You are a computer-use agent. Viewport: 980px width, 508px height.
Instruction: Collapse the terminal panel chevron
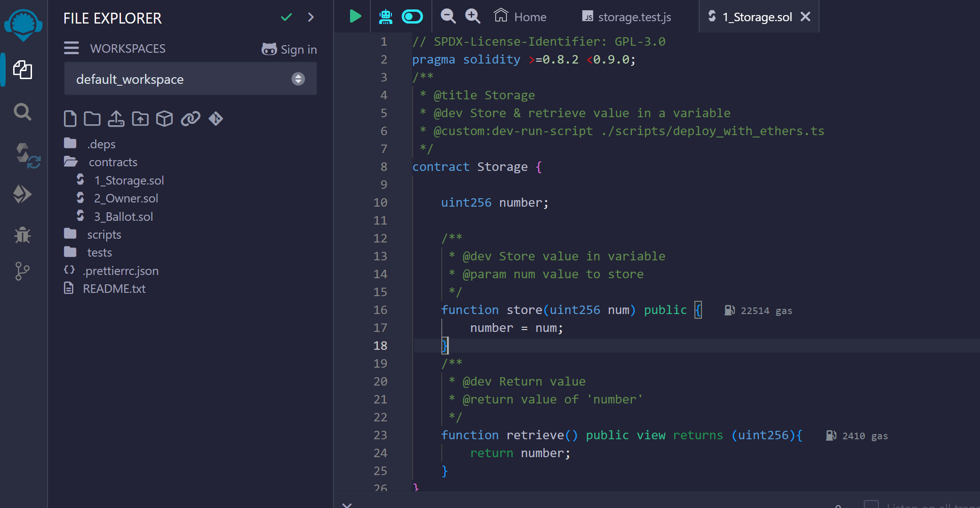(x=347, y=505)
